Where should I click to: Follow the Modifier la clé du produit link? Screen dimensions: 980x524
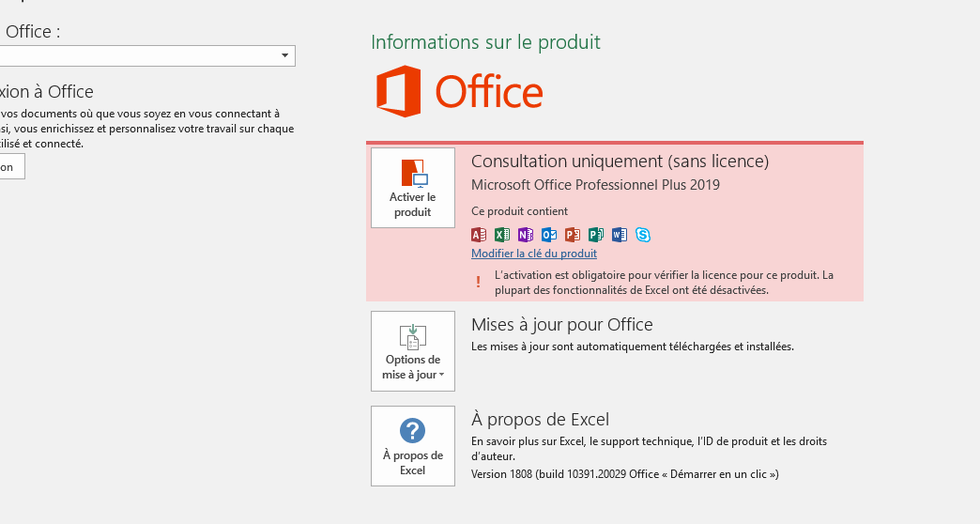(x=534, y=254)
